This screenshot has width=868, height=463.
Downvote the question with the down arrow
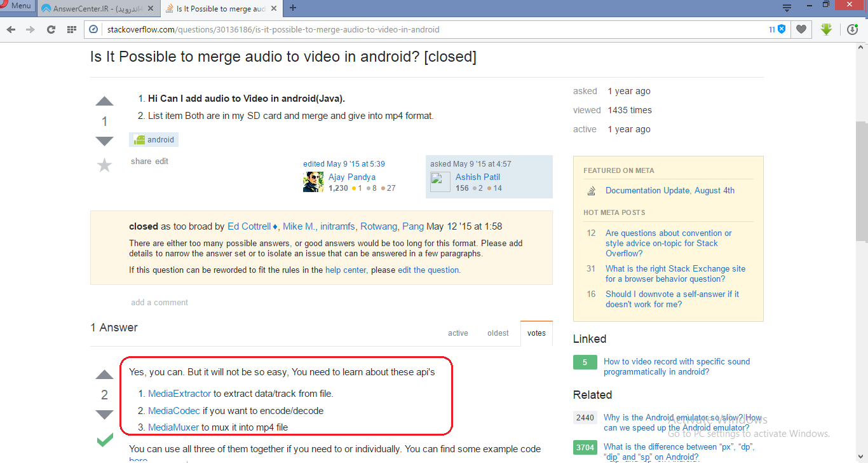[104, 141]
